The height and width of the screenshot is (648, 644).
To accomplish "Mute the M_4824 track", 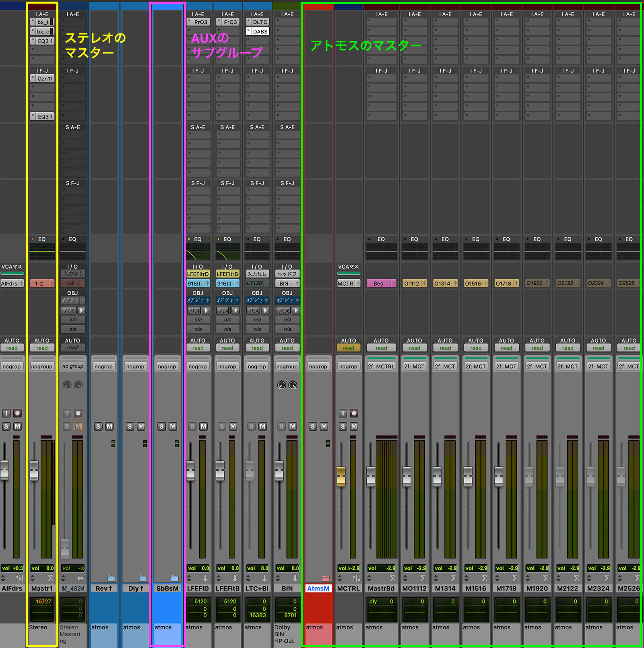I will coord(78,426).
